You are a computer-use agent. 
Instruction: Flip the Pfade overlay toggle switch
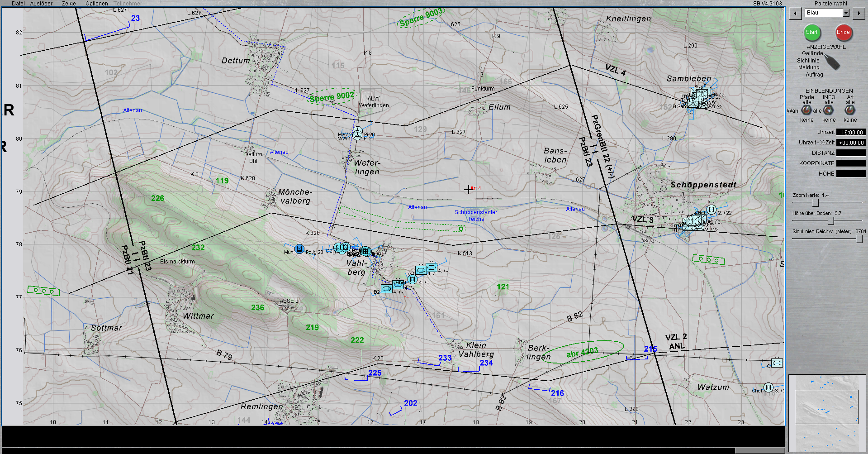tap(806, 110)
